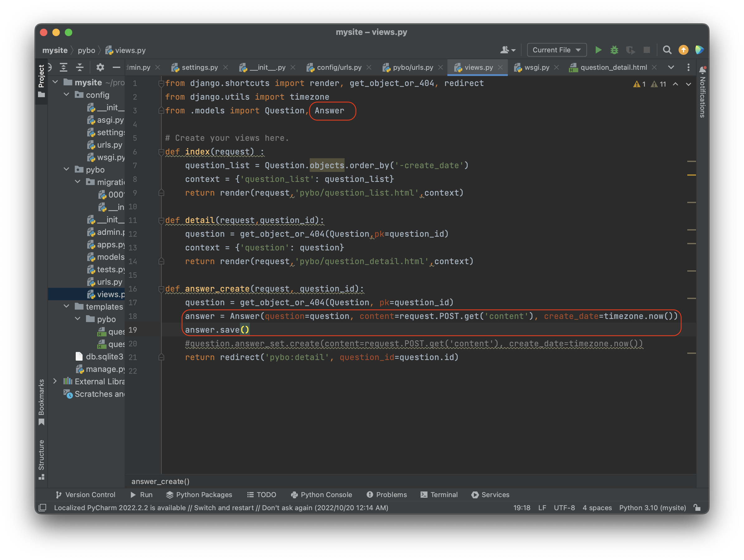The width and height of the screenshot is (744, 560).
Task: Click the Python 3.10 (mysite) interpreter widget
Action: (652, 508)
